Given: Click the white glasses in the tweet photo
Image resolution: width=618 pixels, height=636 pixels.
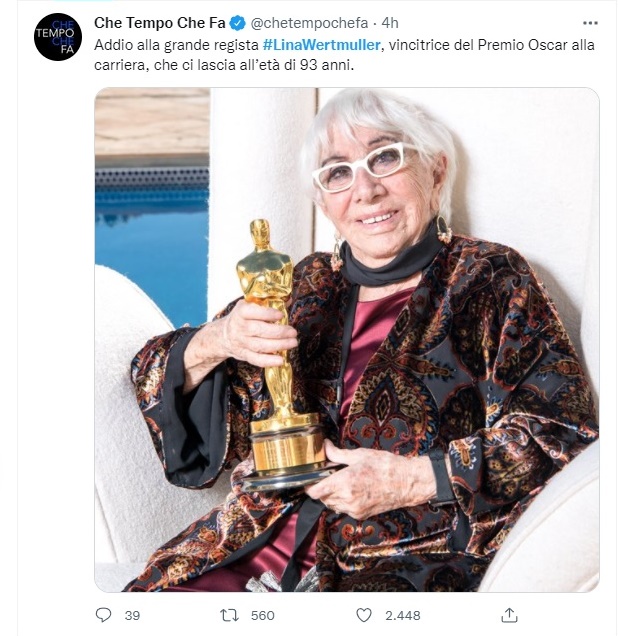Looking at the screenshot, I should point(365,167).
